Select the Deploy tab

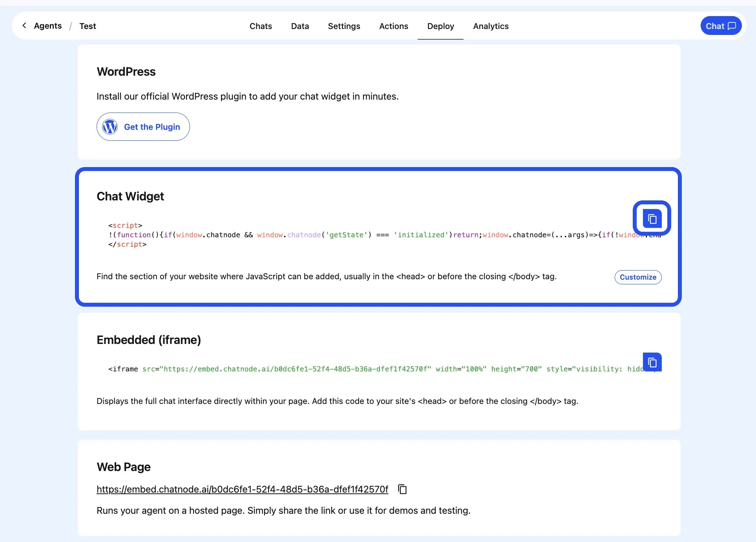click(x=440, y=26)
